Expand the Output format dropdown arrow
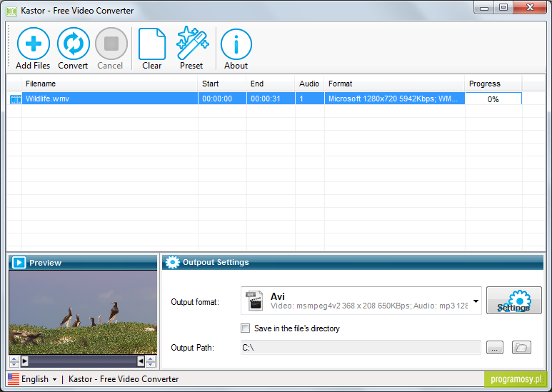The width and height of the screenshot is (552, 392). click(x=476, y=301)
